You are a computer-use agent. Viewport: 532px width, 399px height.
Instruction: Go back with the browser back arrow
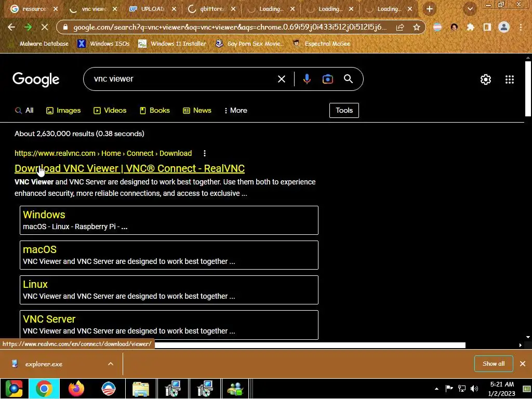pyautogui.click(x=11, y=27)
